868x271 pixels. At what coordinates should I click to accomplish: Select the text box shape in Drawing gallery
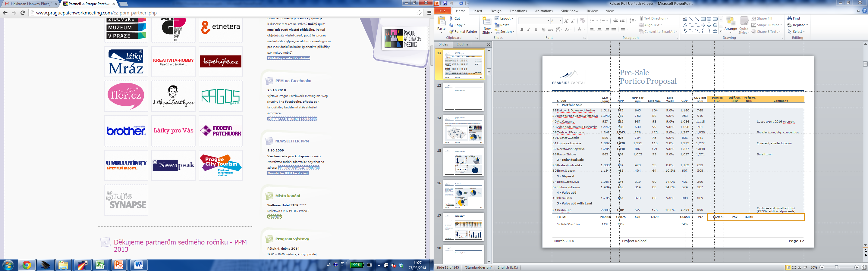coord(685,19)
